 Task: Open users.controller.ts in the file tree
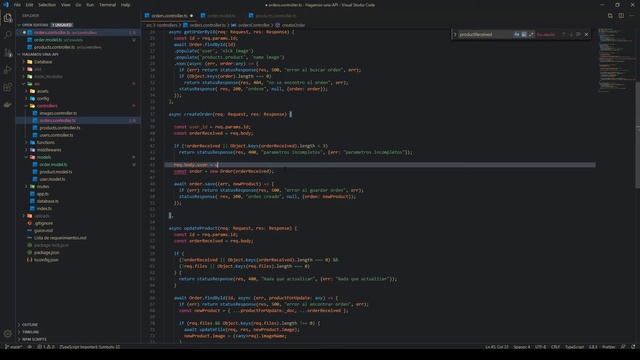56,136
